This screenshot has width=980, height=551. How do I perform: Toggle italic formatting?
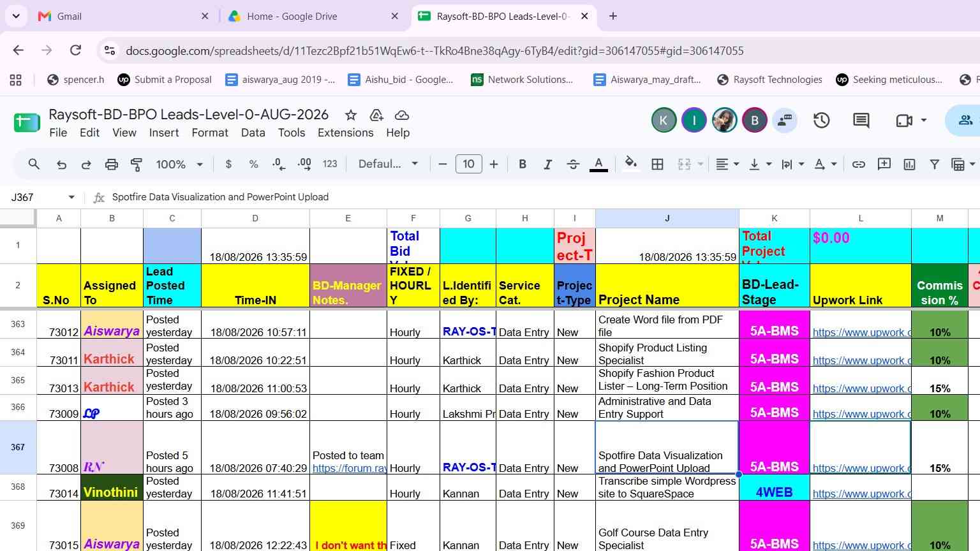[547, 165]
